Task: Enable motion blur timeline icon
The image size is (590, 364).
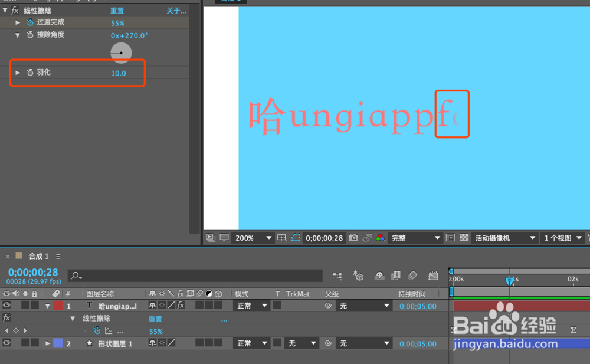Action: coord(412,276)
